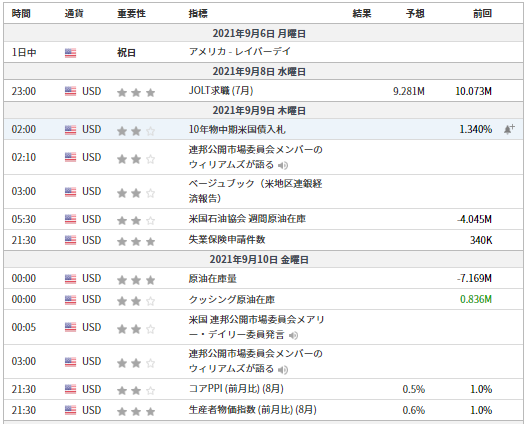Open ベージュブック indicator details
The height and width of the screenshot is (424, 532).
255,191
